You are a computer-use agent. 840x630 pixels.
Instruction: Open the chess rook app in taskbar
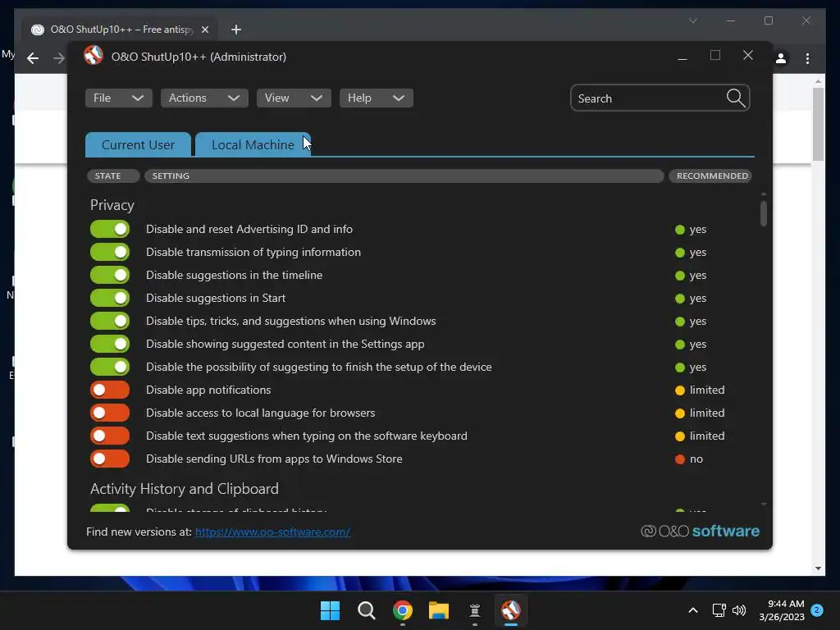coord(475,610)
